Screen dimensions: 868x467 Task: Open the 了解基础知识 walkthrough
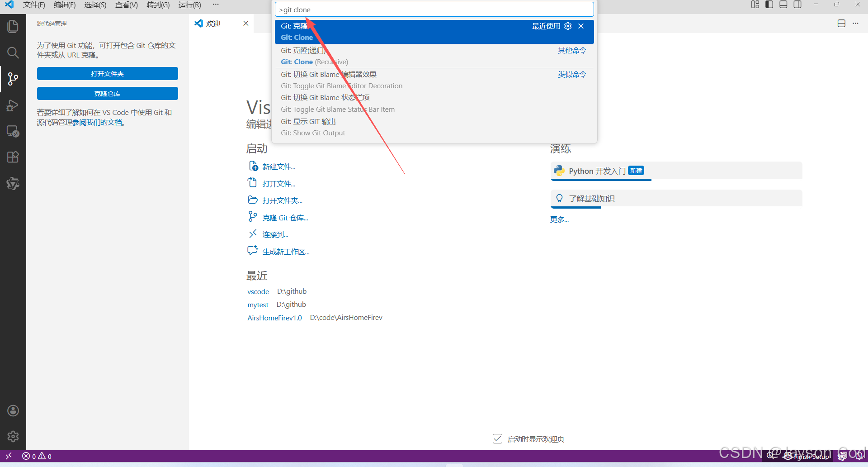coord(676,199)
